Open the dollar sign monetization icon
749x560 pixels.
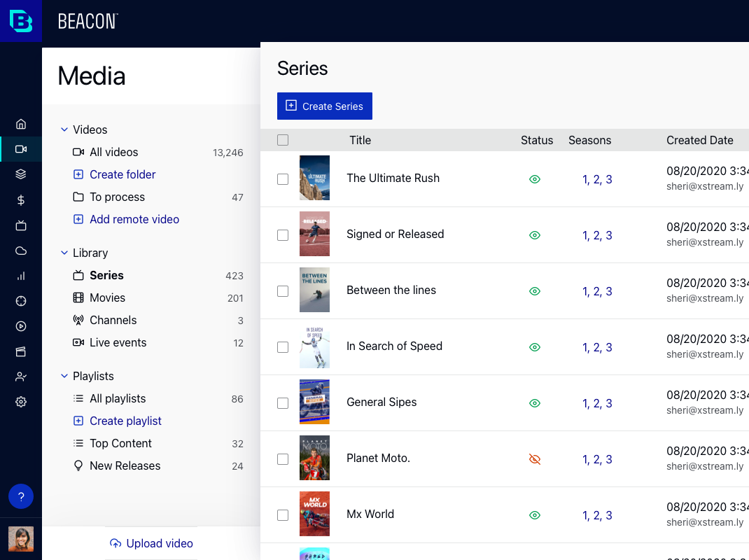click(x=21, y=200)
